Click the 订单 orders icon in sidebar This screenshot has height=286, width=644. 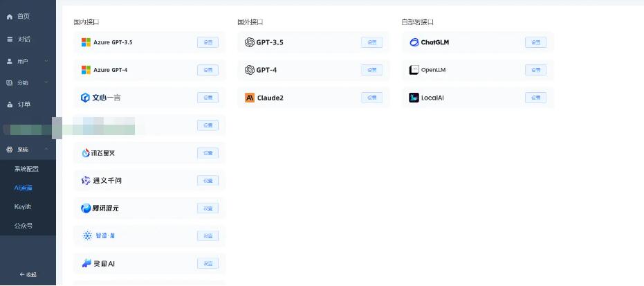pos(10,105)
